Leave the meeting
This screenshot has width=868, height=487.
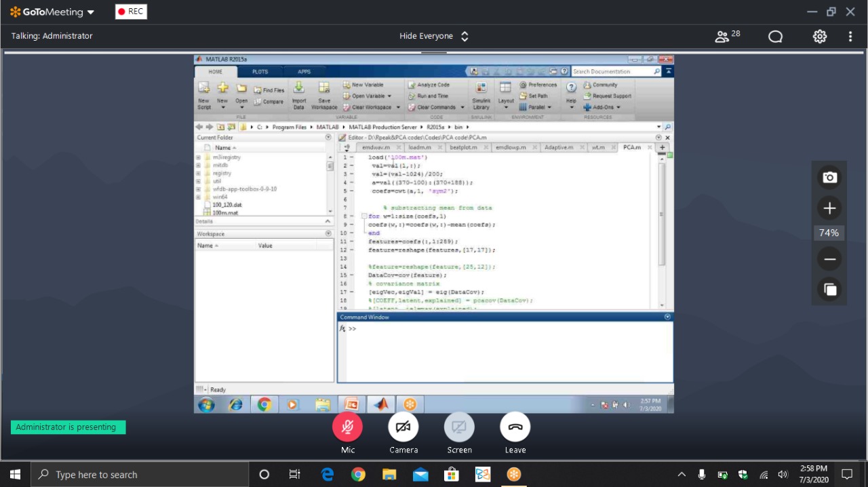515,427
